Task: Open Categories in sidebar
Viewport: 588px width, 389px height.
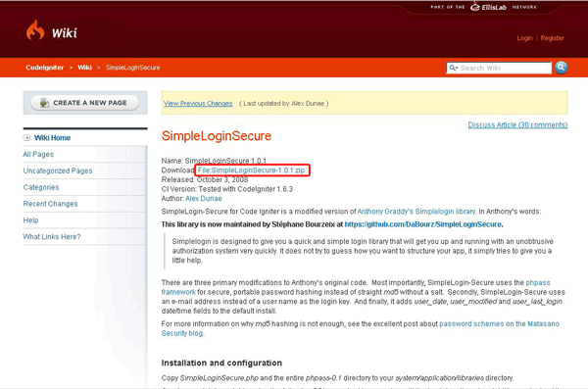Action: click(x=41, y=187)
